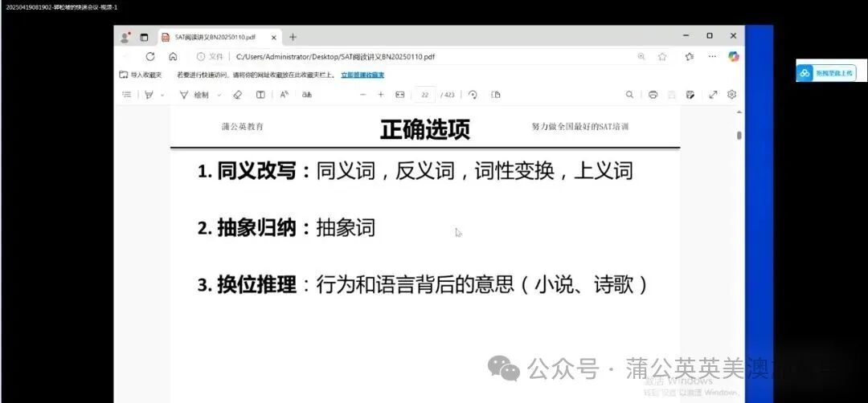Rotate the PDF page
Viewport: 868px width, 403px height.
point(473,95)
